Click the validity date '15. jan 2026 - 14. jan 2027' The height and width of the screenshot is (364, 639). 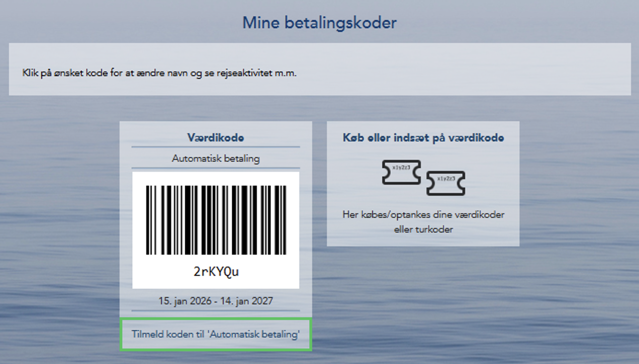tap(216, 301)
